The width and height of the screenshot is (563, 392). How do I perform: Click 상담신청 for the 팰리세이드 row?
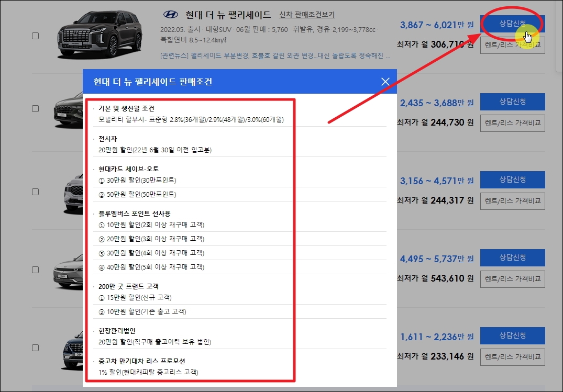point(512,24)
